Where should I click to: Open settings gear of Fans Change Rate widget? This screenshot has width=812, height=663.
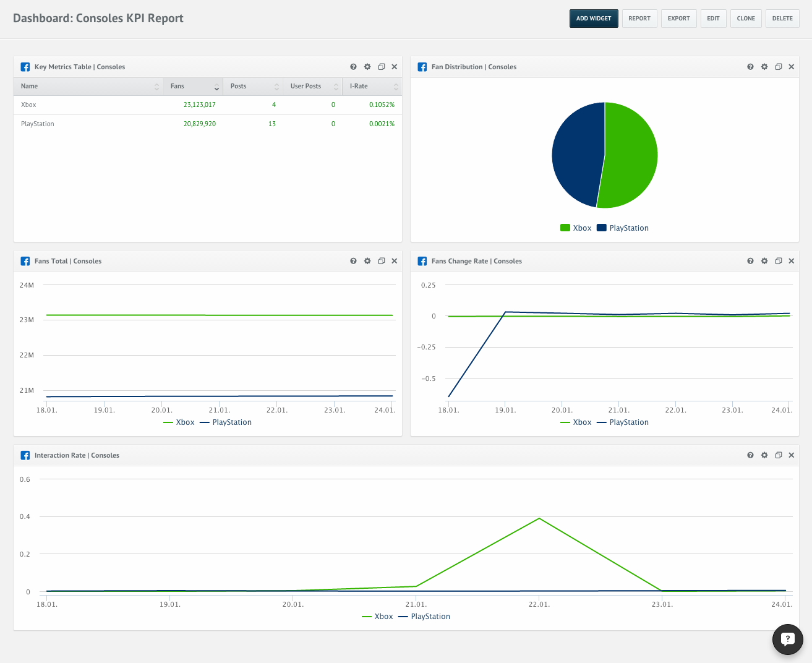pos(764,261)
